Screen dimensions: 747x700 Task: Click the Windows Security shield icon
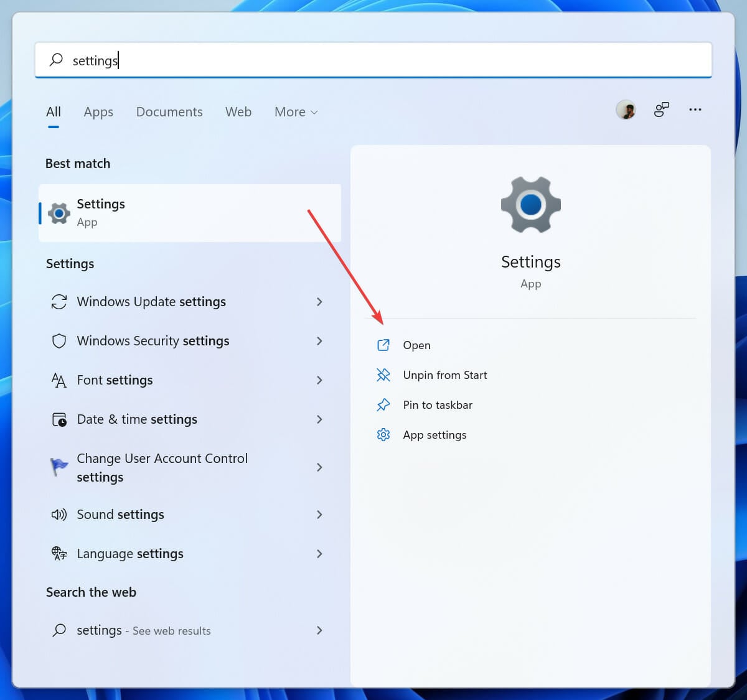(59, 341)
